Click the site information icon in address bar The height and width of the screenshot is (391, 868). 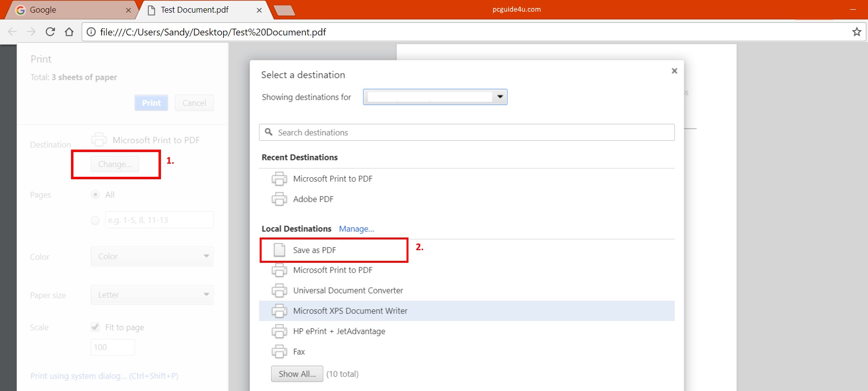[x=91, y=32]
